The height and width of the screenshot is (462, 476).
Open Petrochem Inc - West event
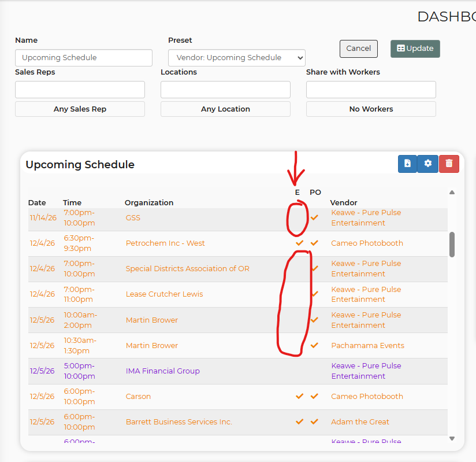(x=165, y=243)
